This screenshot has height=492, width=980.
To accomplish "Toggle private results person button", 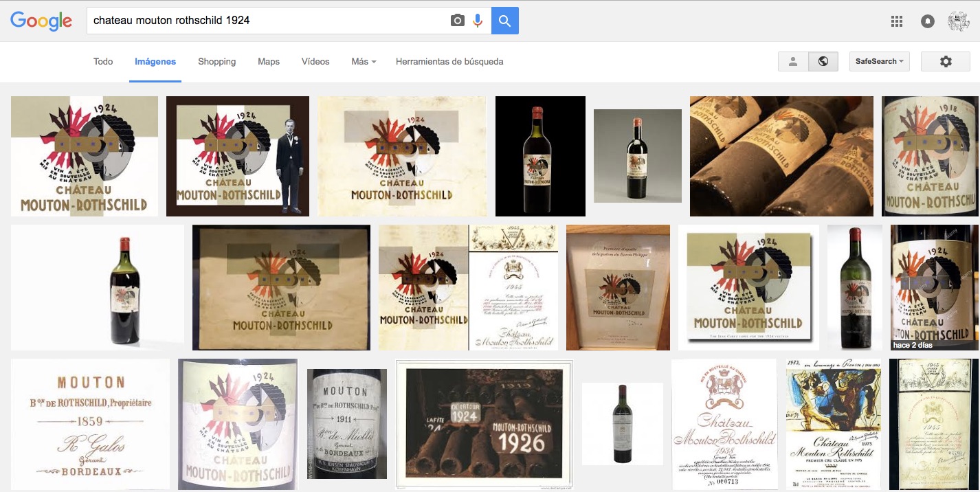I will tap(792, 61).
